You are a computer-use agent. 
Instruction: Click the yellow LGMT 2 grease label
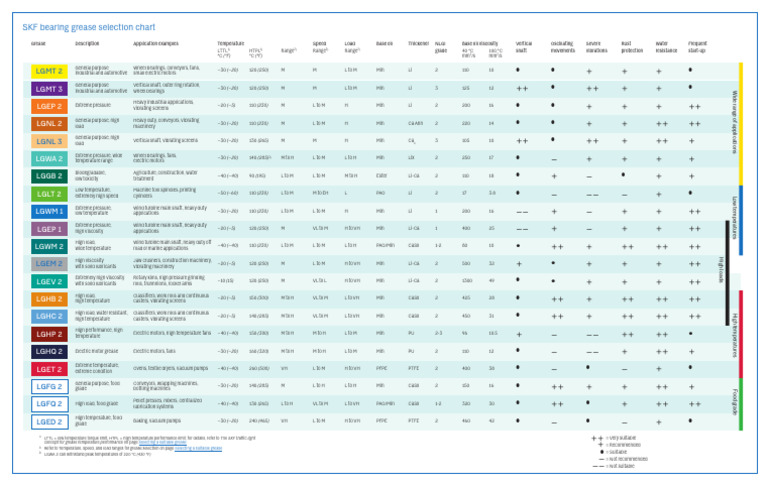tap(49, 71)
